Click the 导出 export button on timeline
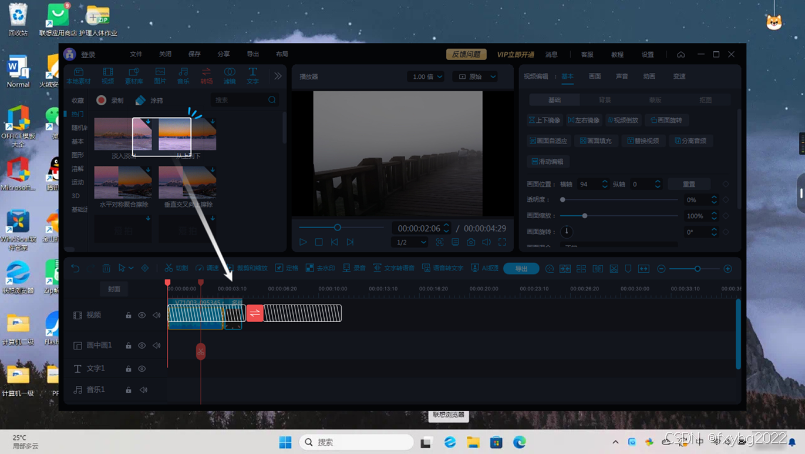Image resolution: width=805 pixels, height=454 pixels. (520, 268)
